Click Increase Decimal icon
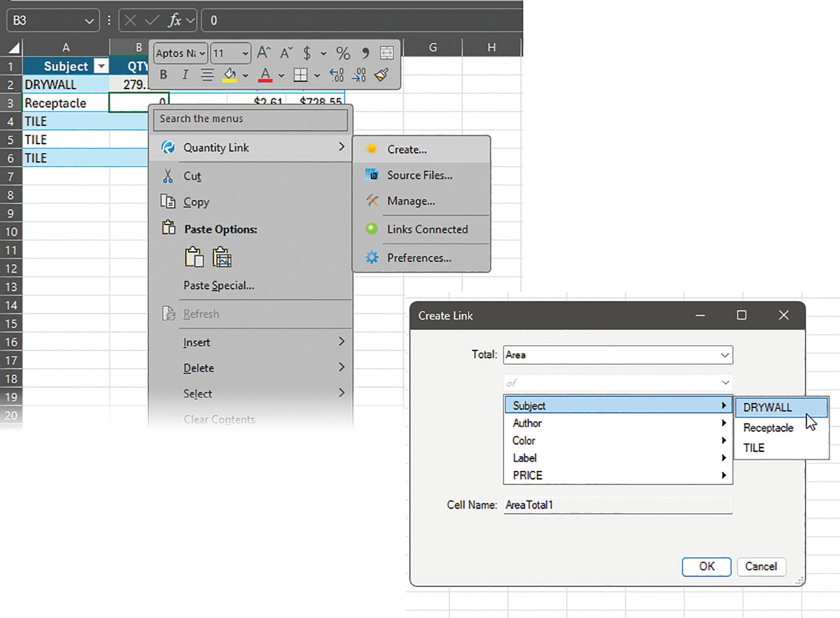This screenshot has height=618, width=840. pos(336,75)
